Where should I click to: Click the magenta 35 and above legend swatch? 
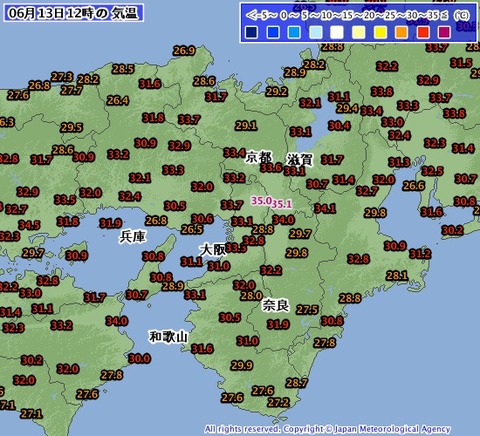[x=445, y=33]
